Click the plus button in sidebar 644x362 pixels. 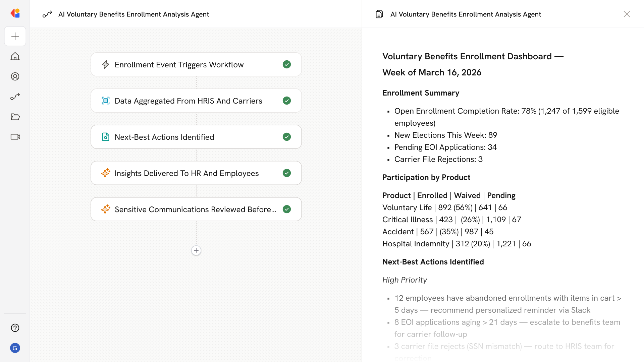(15, 36)
